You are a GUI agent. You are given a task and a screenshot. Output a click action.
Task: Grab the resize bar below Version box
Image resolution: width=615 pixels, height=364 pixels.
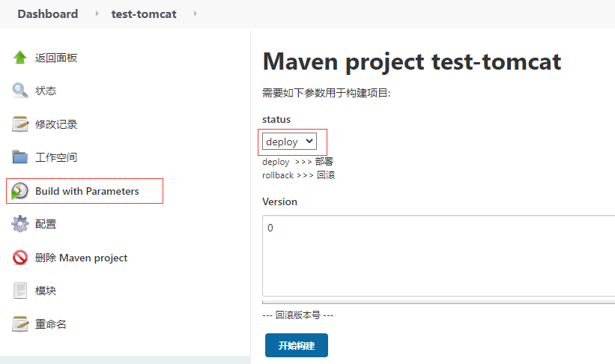tap(438, 302)
